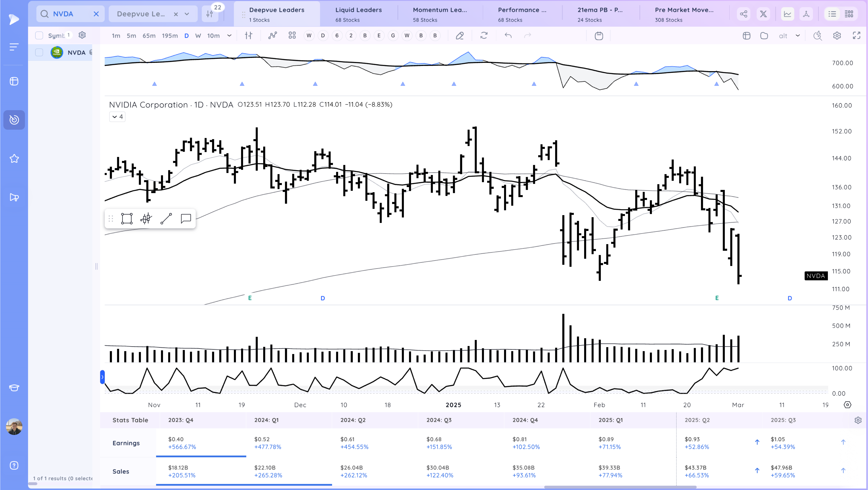Switch to Momentum Leaders tab
This screenshot has height=490, width=868.
click(x=440, y=14)
